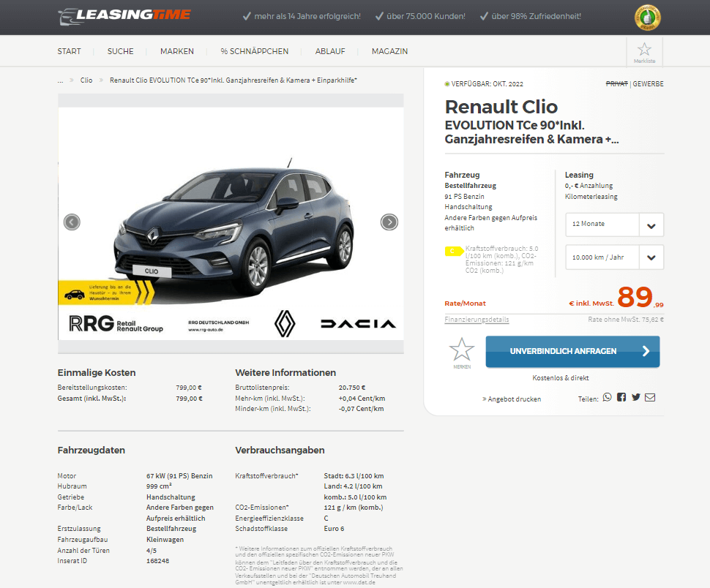Screen dimensions: 710x588
Task: Click the RRG Retail Renault Group logo
Action: tap(116, 323)
